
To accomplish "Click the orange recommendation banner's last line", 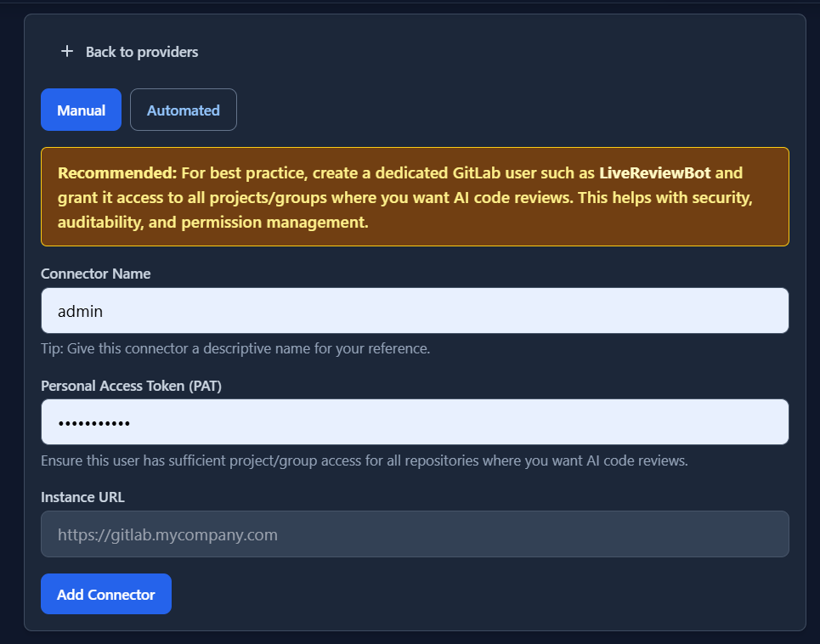I will pyautogui.click(x=212, y=223).
